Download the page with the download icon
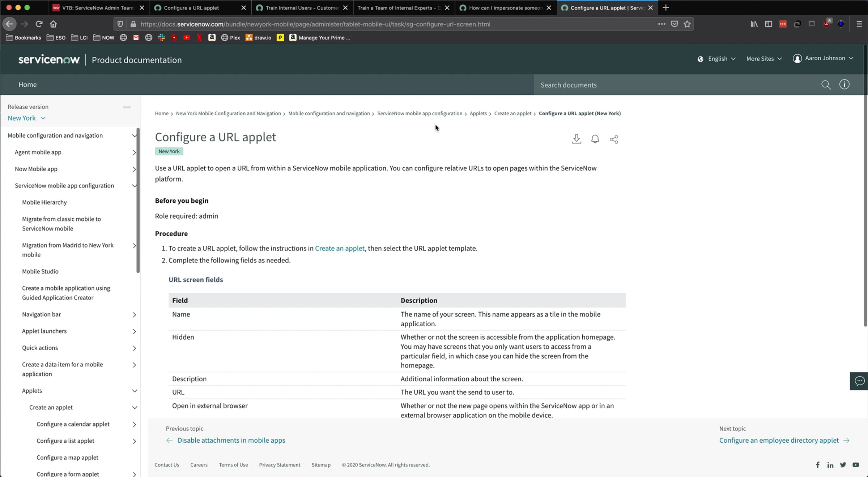 point(576,139)
